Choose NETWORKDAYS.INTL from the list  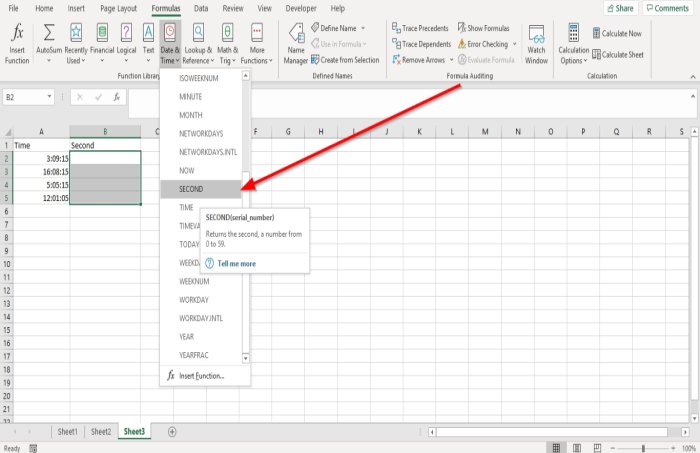pos(201,152)
